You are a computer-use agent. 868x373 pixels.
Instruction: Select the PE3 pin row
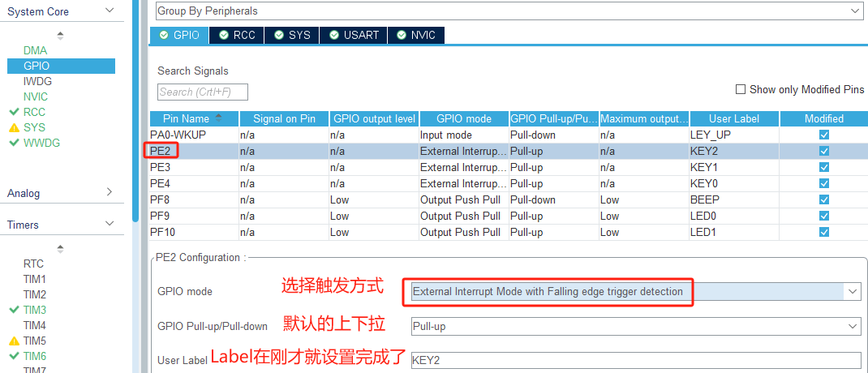(509, 167)
